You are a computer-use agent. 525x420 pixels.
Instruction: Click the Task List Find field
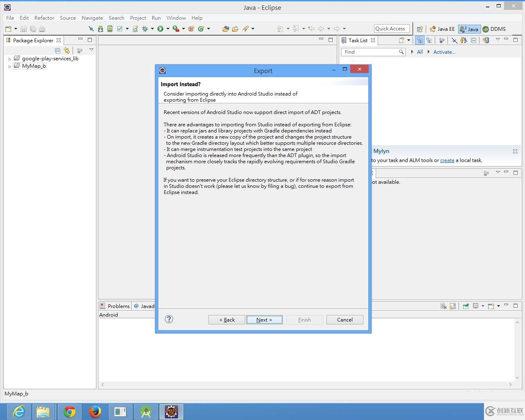coord(373,52)
